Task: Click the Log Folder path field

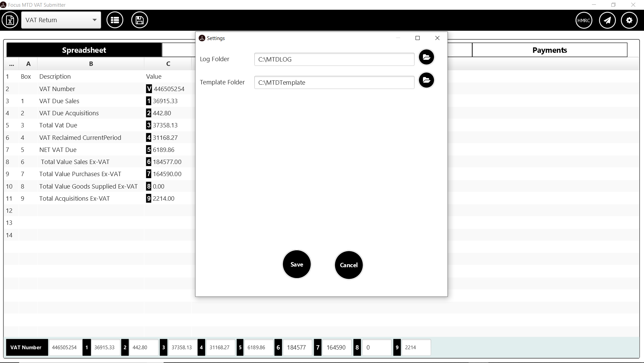Action: point(334,59)
